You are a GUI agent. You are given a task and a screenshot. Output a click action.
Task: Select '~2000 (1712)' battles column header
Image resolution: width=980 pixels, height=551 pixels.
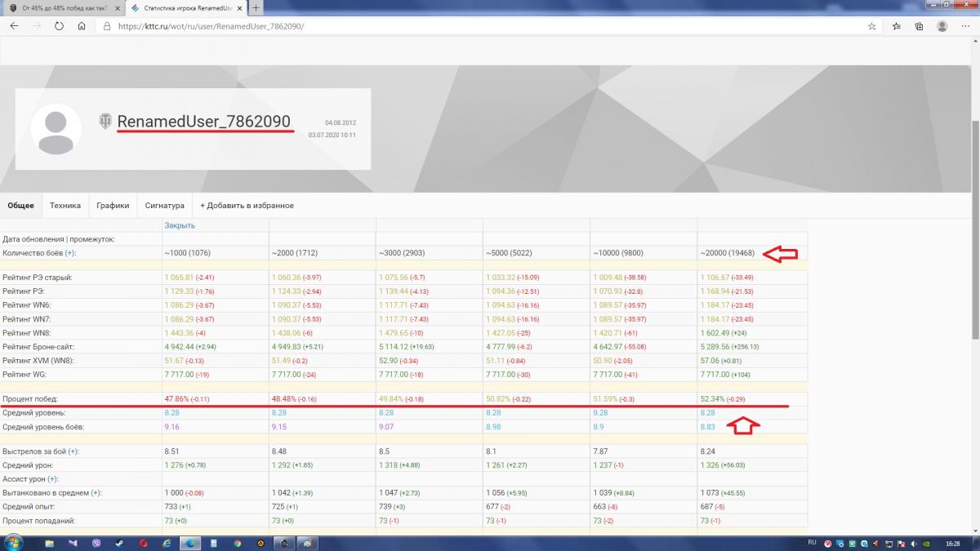point(295,254)
